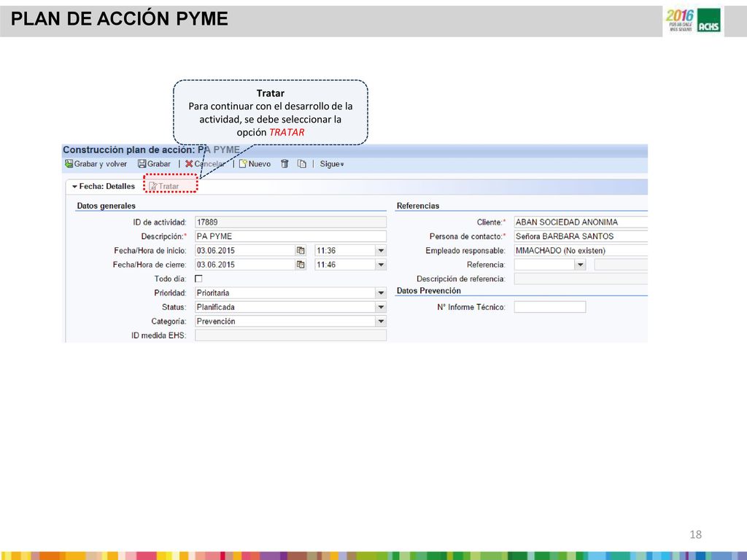The image size is (747, 560).
Task: Click the Referencias heading
Action: [418, 206]
